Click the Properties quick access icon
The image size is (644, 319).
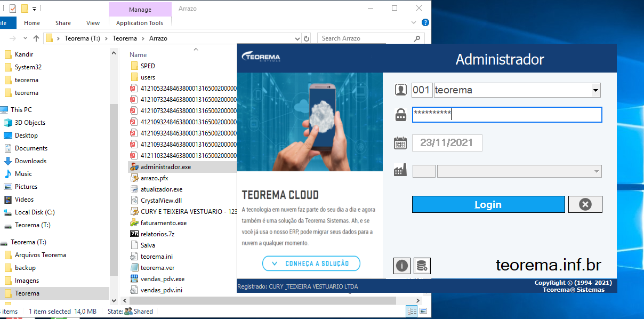pos(13,9)
